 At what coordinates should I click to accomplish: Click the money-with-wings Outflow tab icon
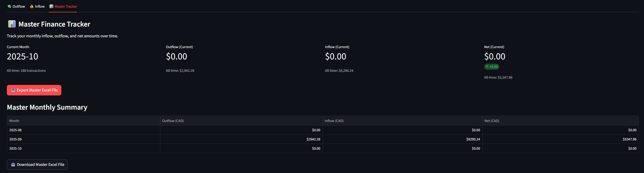pos(9,6)
